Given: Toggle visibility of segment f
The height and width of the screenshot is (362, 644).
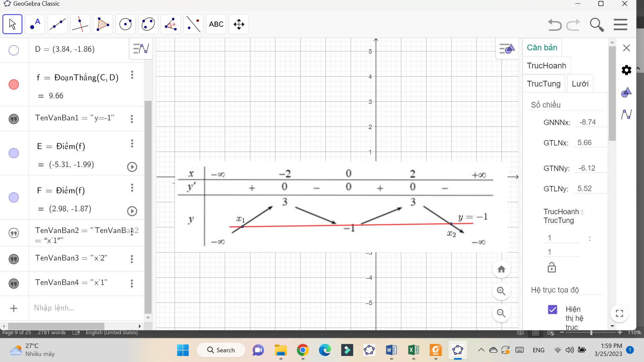Looking at the screenshot, I should point(14,84).
